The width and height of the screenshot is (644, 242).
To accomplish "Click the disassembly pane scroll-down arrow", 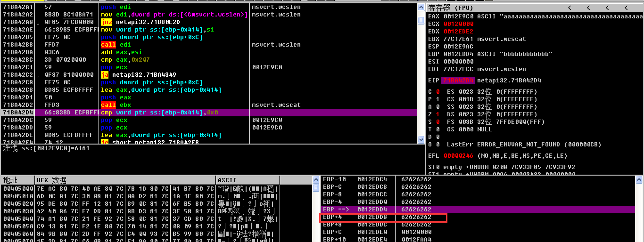I will coord(421,139).
